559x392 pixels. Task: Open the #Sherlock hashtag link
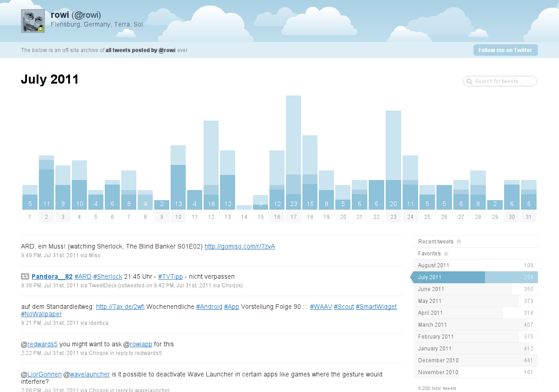tap(107, 276)
